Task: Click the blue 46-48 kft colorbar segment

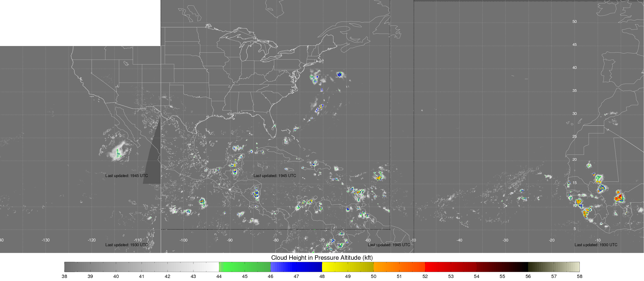Action: 296,267
